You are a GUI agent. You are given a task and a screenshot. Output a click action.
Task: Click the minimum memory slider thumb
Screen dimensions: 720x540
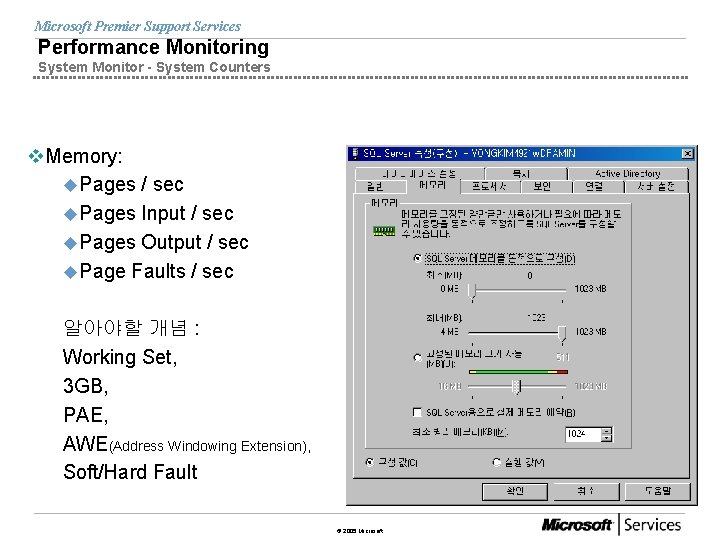click(x=472, y=292)
